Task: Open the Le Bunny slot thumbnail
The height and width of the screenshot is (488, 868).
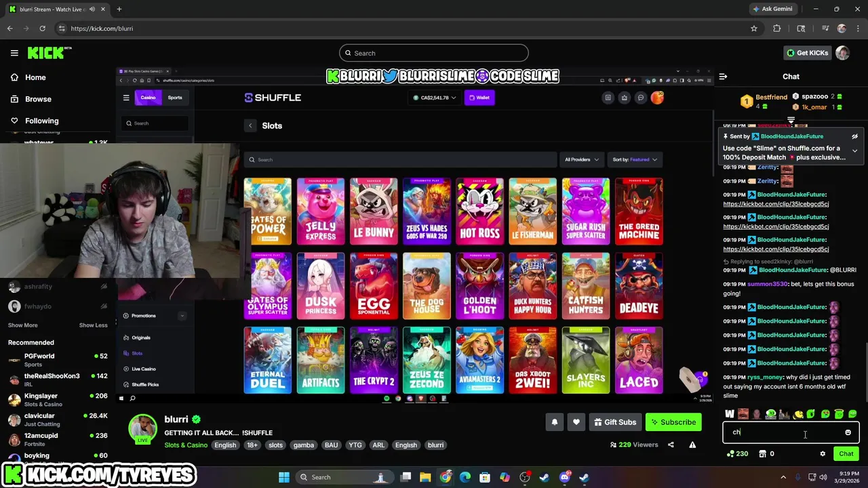Action: (x=374, y=211)
